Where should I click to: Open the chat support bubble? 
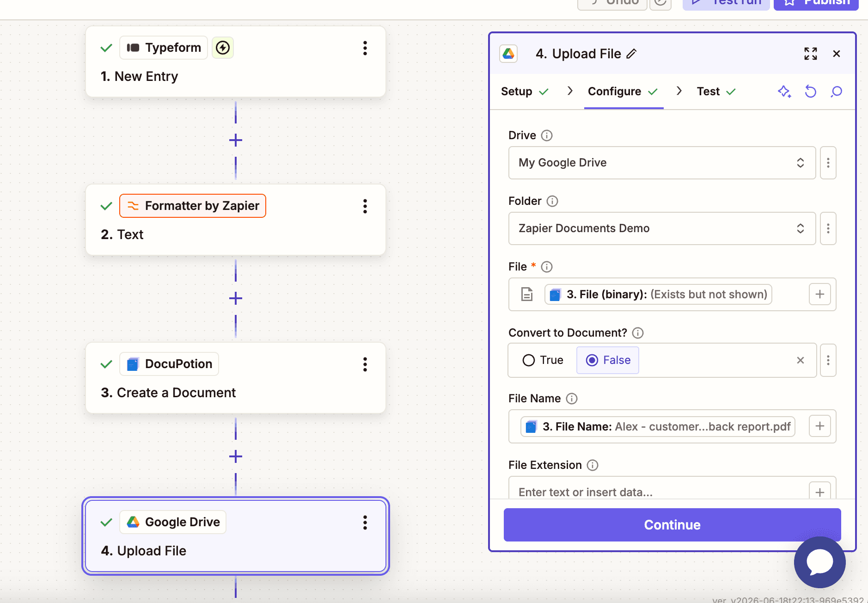click(820, 562)
